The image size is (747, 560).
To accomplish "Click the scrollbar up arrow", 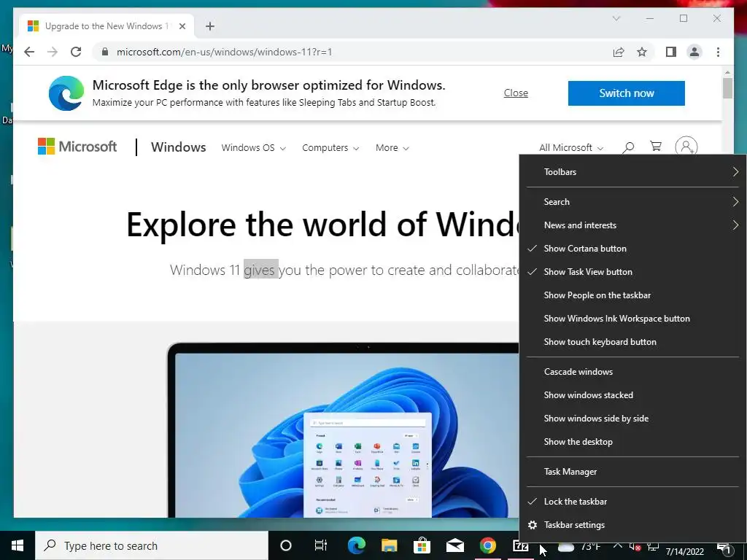I will click(727, 72).
